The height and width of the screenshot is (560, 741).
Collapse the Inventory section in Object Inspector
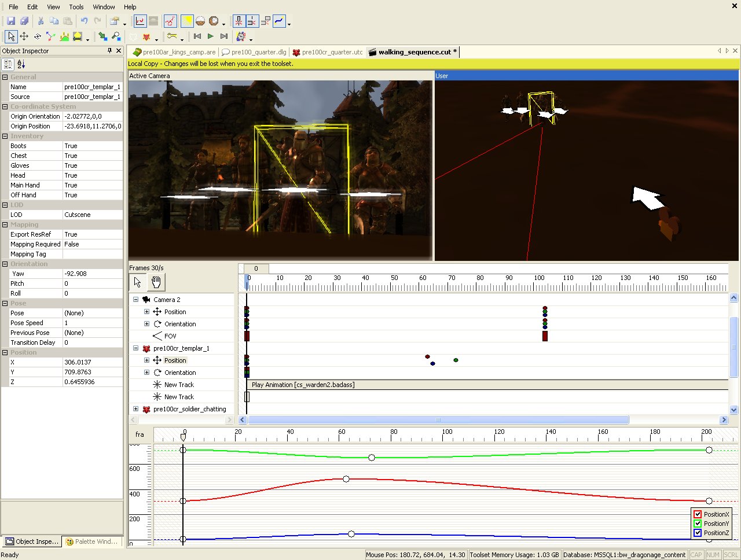5,136
